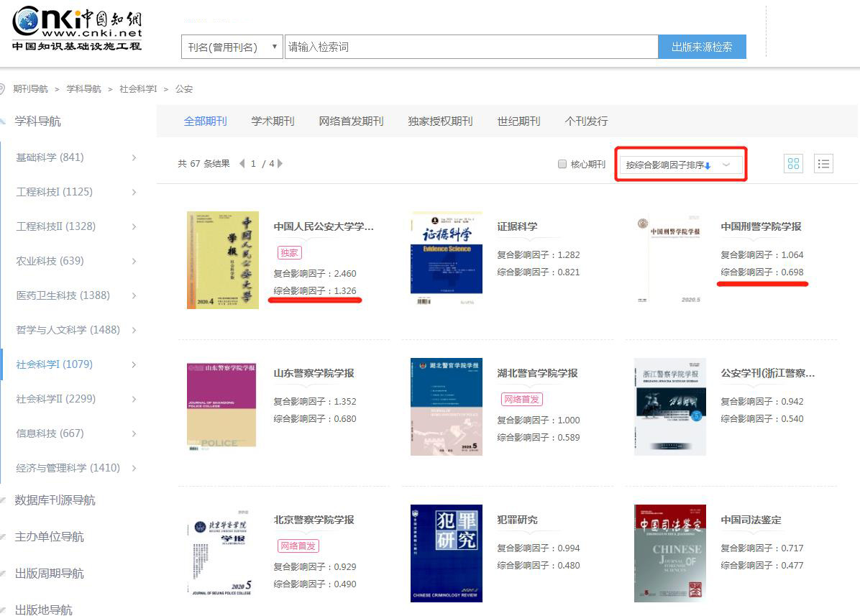Expand 信息科技 (667) category
This screenshot has height=616, width=860.
(134, 434)
